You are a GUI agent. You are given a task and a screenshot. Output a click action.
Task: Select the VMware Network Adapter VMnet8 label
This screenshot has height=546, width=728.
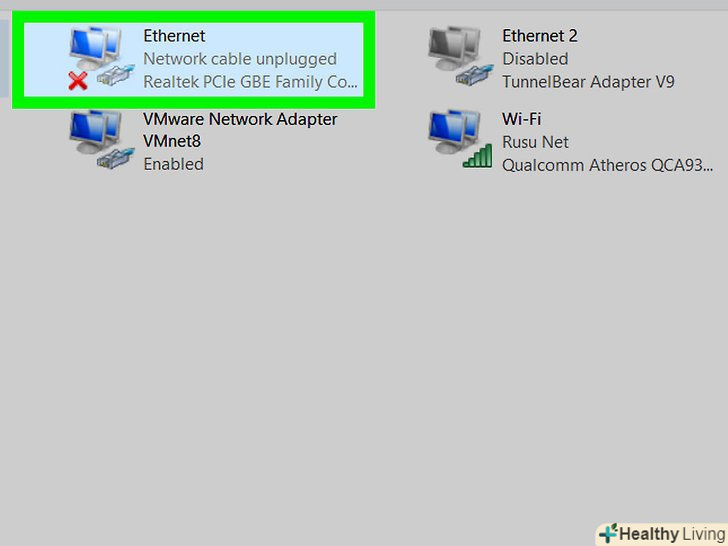point(240,130)
